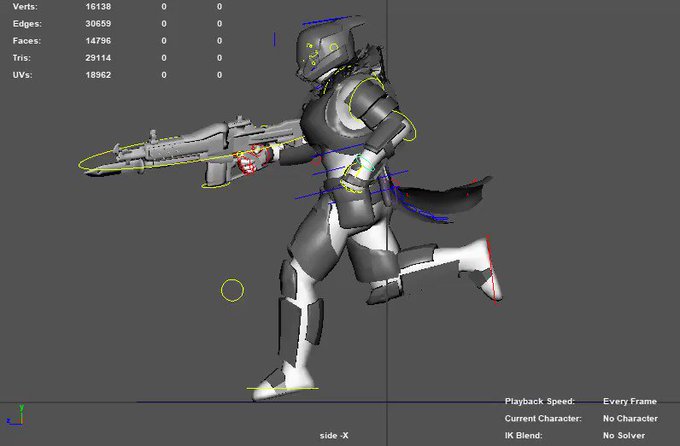Select the red foot control line on the raised foot
The height and width of the screenshot is (446, 680).
492,269
